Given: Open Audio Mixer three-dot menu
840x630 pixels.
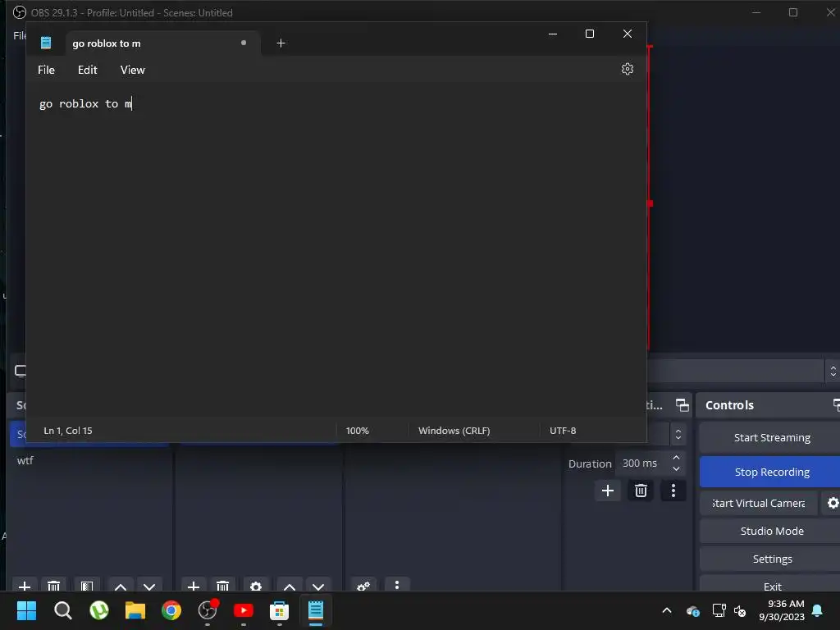Looking at the screenshot, I should click(397, 584).
